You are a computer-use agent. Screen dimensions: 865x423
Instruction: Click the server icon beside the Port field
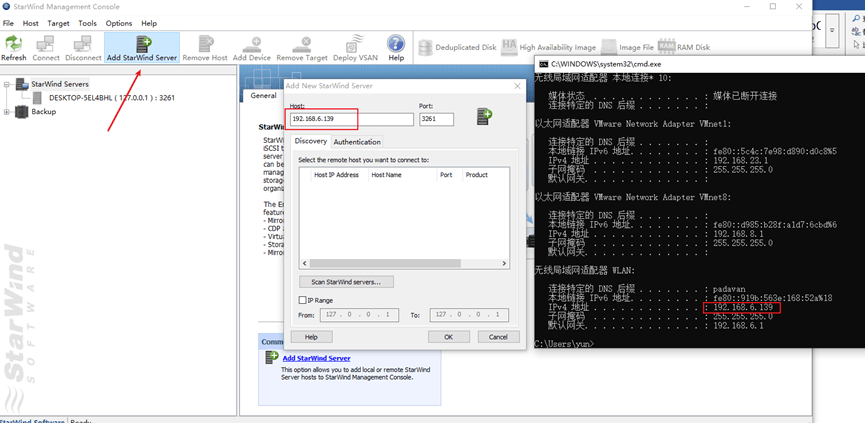pyautogui.click(x=484, y=117)
